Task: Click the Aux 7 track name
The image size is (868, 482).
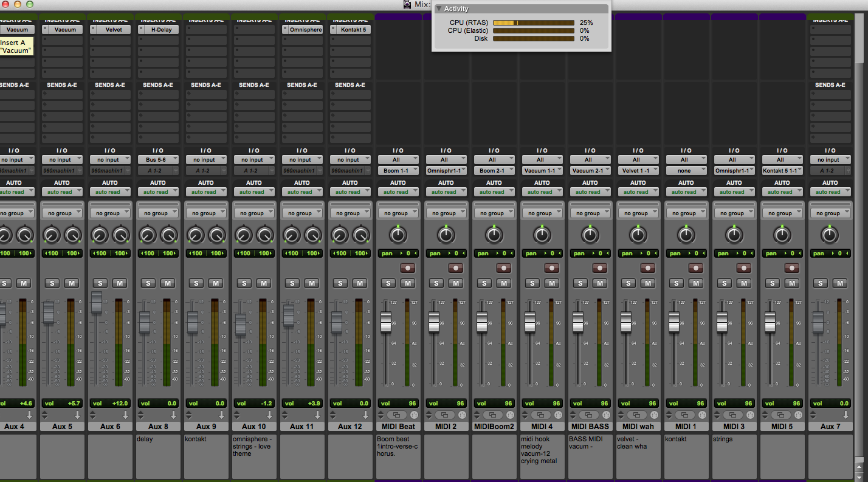Action: pos(830,426)
